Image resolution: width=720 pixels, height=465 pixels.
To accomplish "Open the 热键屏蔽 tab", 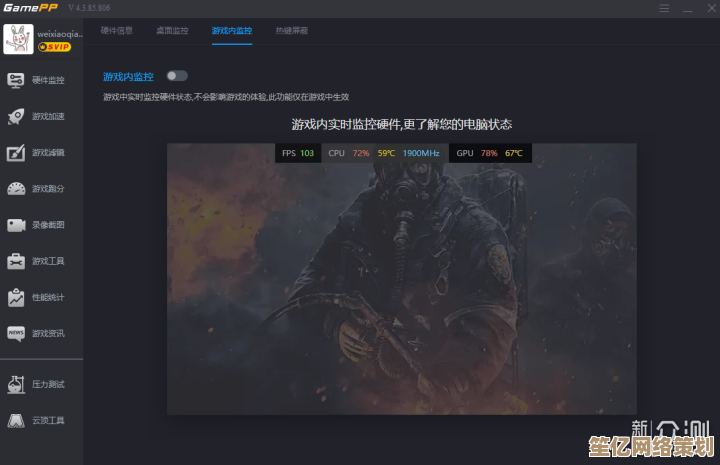I will pyautogui.click(x=292, y=31).
